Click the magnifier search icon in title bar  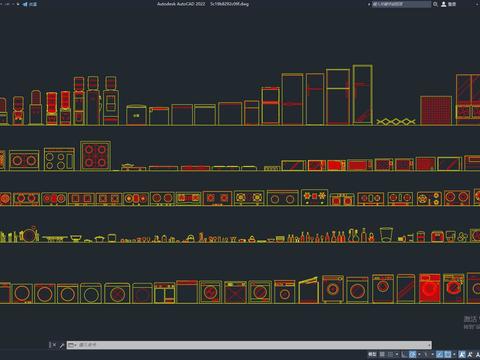point(435,4)
